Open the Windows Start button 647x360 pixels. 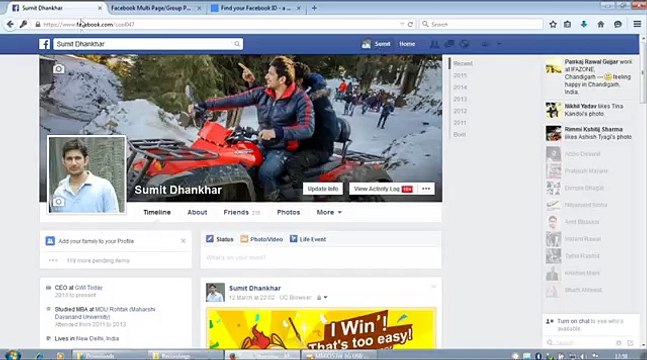pyautogui.click(x=12, y=355)
